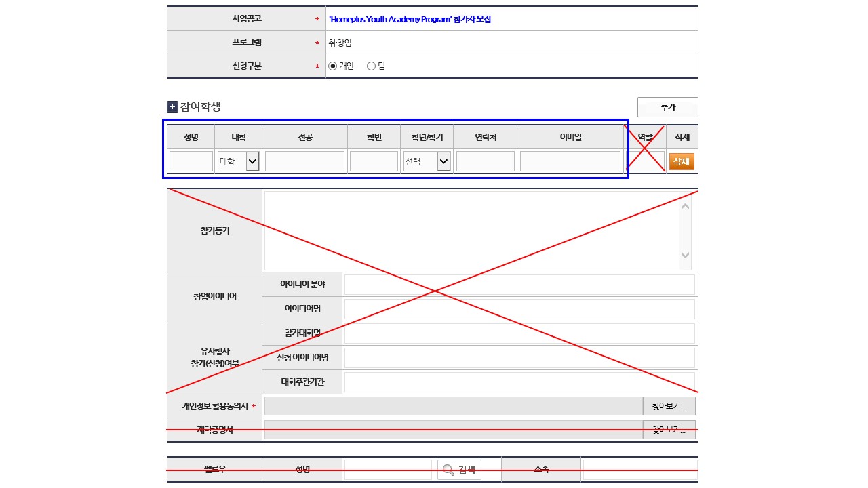
Task: Click the orange 삭제 button
Action: coord(682,161)
